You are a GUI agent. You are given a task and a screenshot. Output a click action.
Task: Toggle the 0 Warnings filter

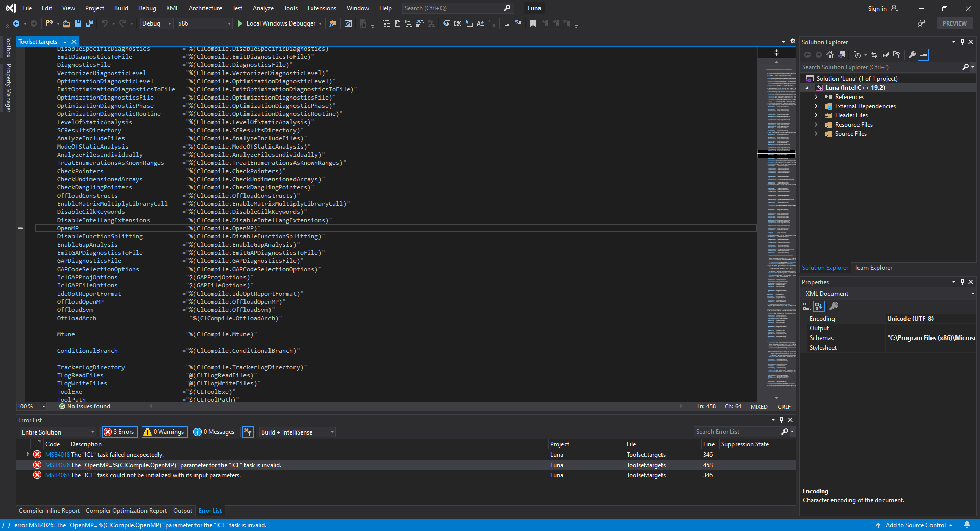(164, 432)
